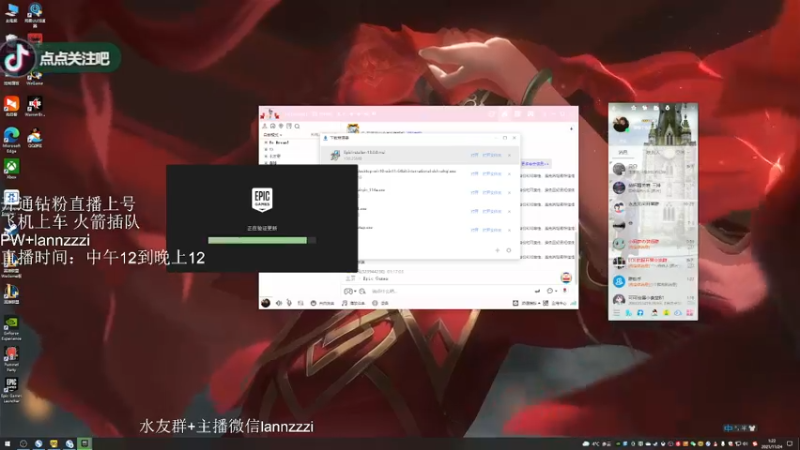Viewport: 800px width, 450px height.
Task: Click green active app icon on taskbar
Action: [85, 443]
